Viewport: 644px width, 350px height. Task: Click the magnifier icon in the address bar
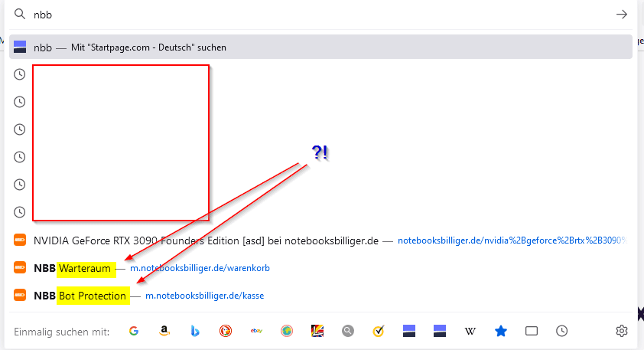pyautogui.click(x=20, y=15)
